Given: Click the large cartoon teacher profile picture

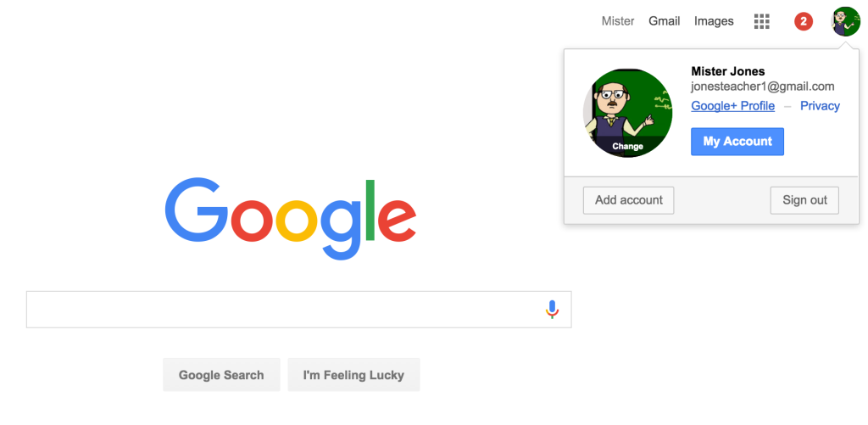Looking at the screenshot, I should pyautogui.click(x=628, y=113).
